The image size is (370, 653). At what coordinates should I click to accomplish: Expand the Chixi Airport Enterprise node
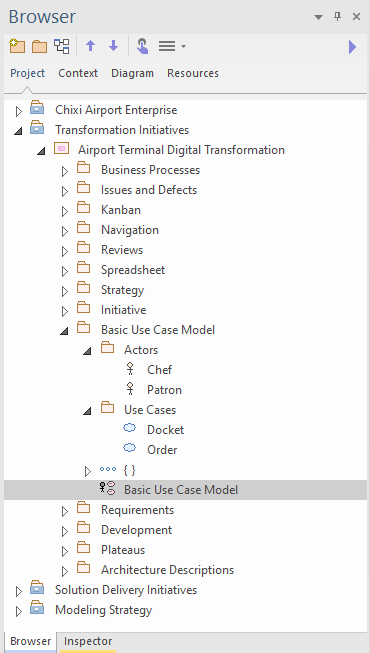tap(18, 111)
